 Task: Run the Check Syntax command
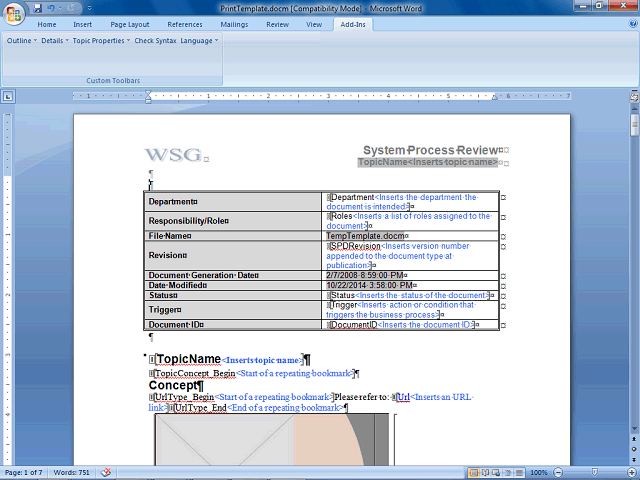coord(156,40)
